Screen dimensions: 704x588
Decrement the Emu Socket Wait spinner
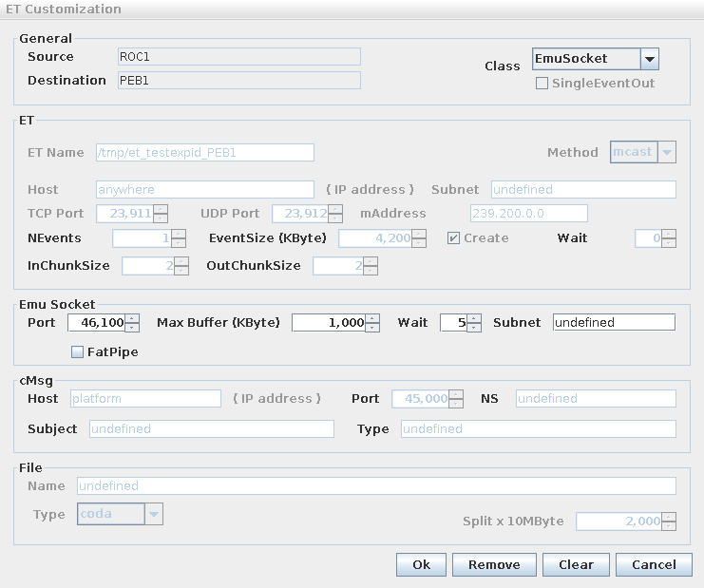tap(474, 327)
